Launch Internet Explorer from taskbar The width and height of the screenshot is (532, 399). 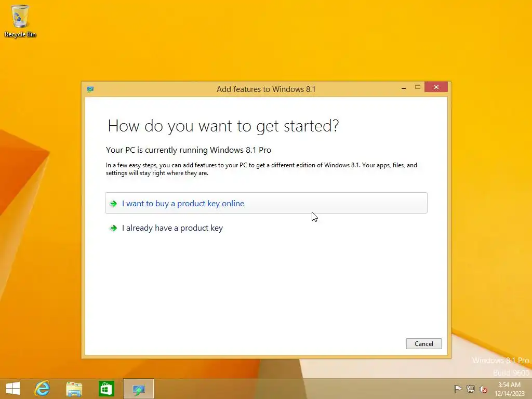43,389
